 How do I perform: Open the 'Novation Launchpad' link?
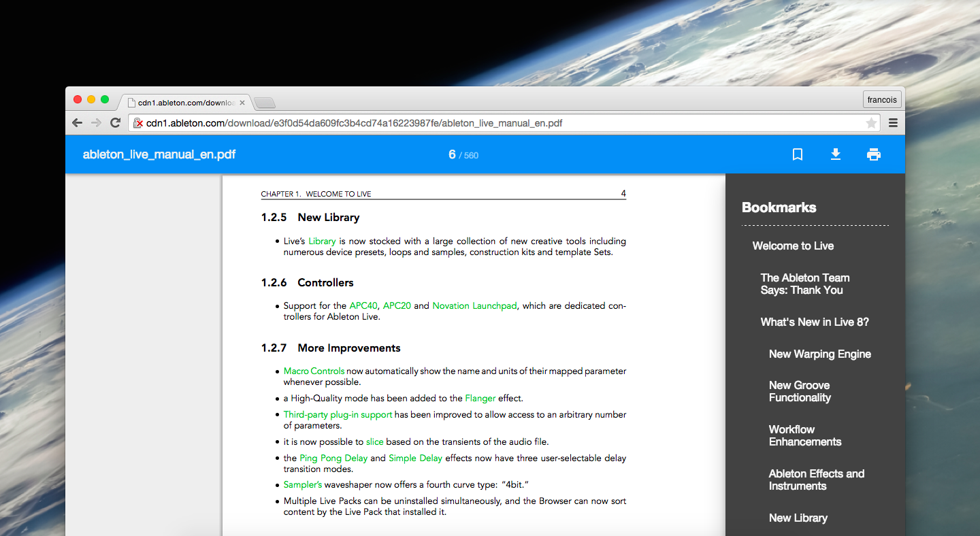(x=474, y=306)
